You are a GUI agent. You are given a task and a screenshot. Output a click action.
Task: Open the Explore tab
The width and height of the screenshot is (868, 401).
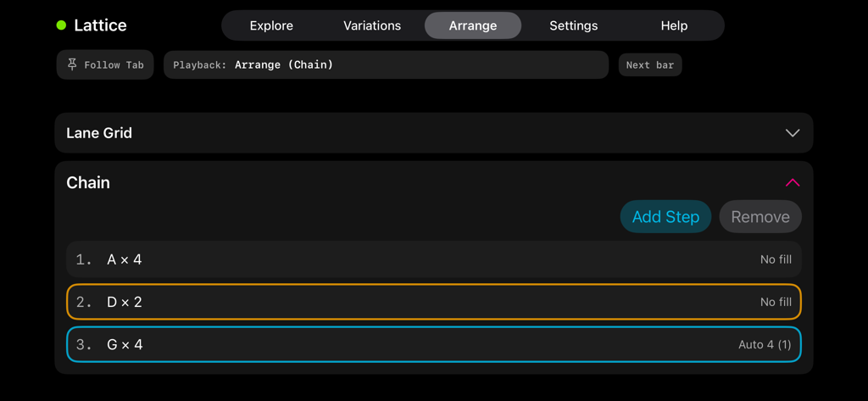[x=271, y=25]
